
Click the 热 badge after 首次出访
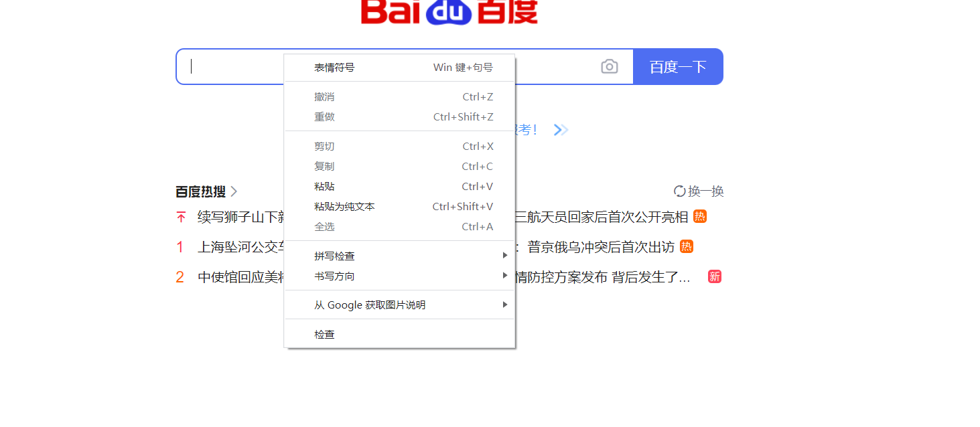(x=687, y=246)
